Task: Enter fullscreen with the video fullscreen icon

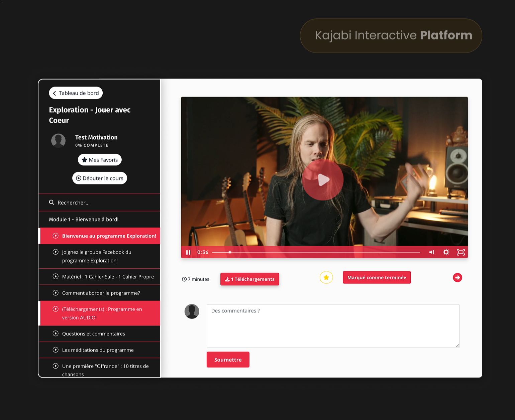Action: [x=461, y=252]
